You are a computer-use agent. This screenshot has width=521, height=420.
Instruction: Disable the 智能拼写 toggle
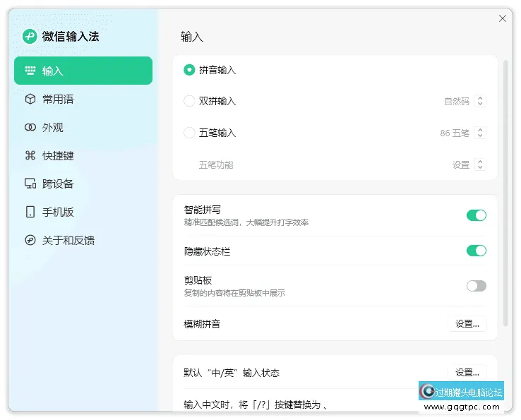click(476, 215)
